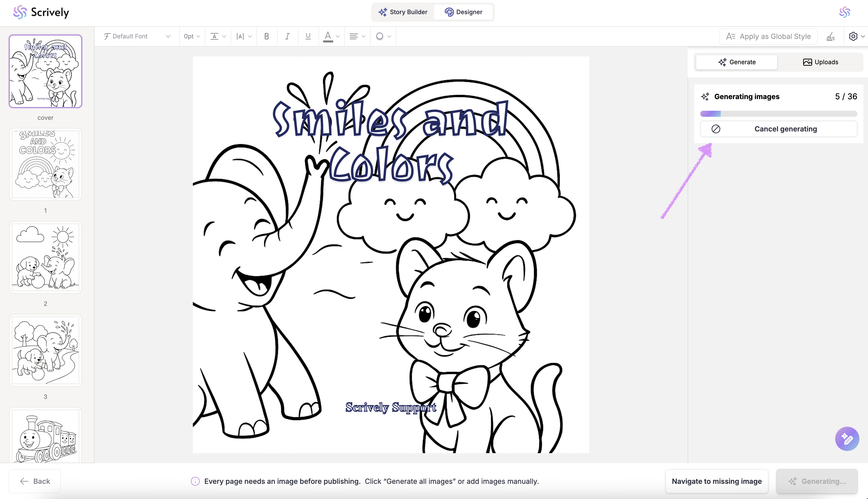Toggle italic text formatting
Viewport: 868px width, 499px height.
coord(287,36)
